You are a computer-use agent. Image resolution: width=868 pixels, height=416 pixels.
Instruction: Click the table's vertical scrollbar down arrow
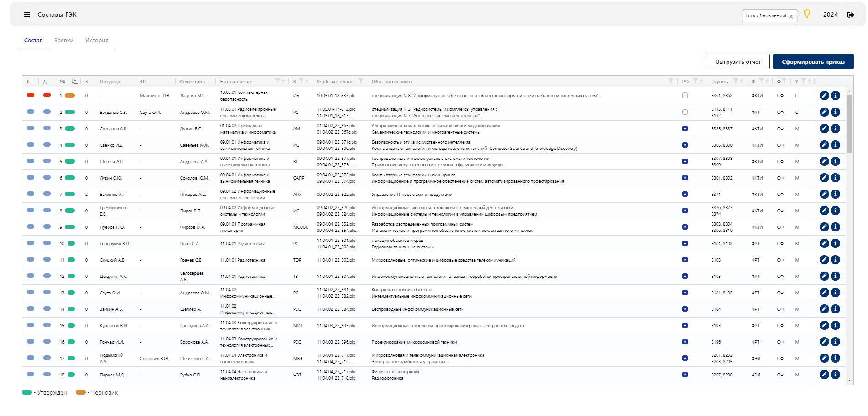pos(849,380)
